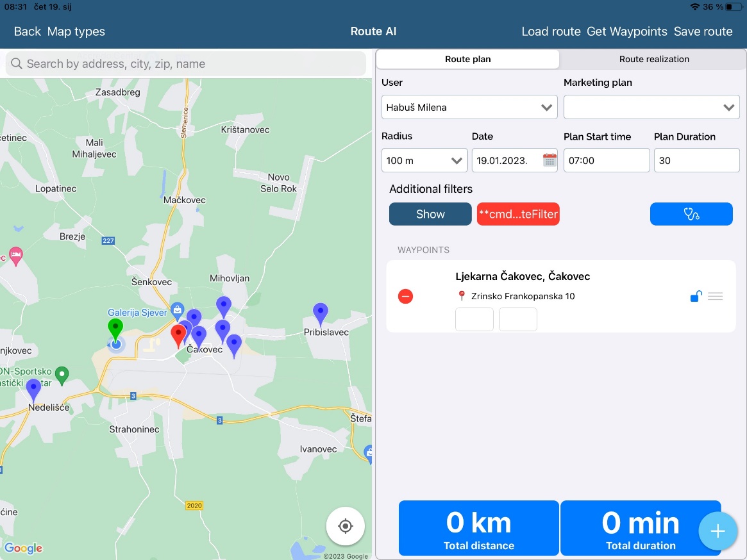Screen dimensions: 747x560
Task: Click the address search field
Action: 186,64
